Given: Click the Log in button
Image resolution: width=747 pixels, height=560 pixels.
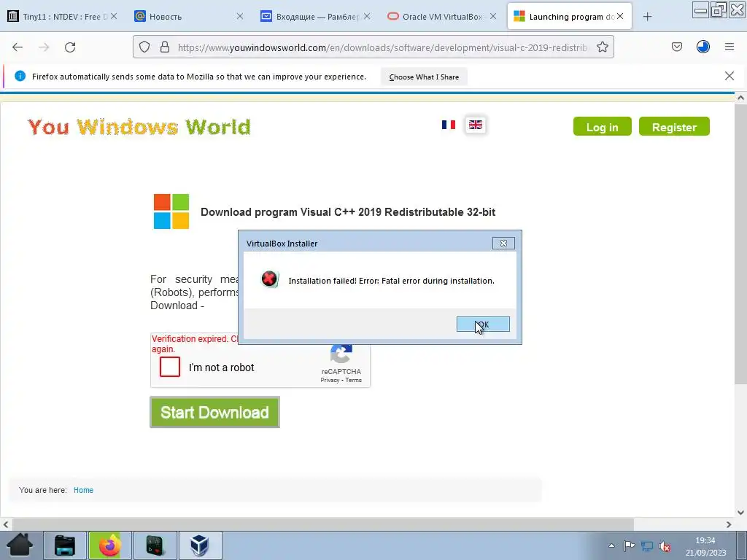Looking at the screenshot, I should tap(602, 127).
